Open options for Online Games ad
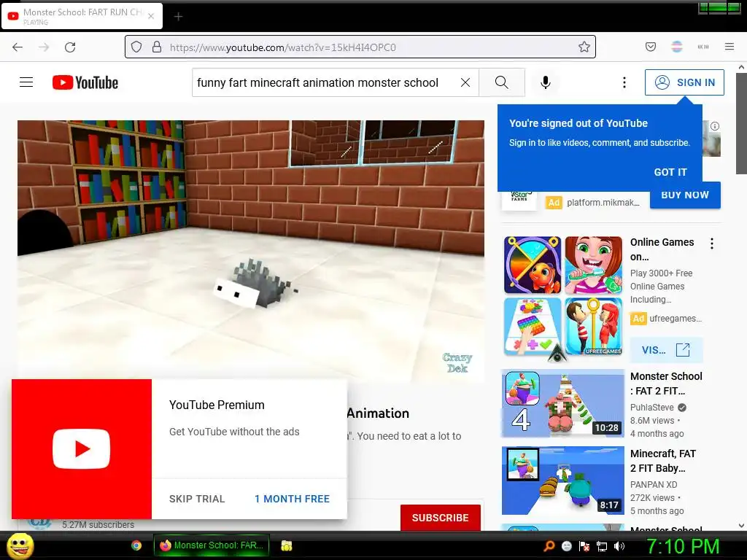The image size is (747, 560). [x=712, y=244]
